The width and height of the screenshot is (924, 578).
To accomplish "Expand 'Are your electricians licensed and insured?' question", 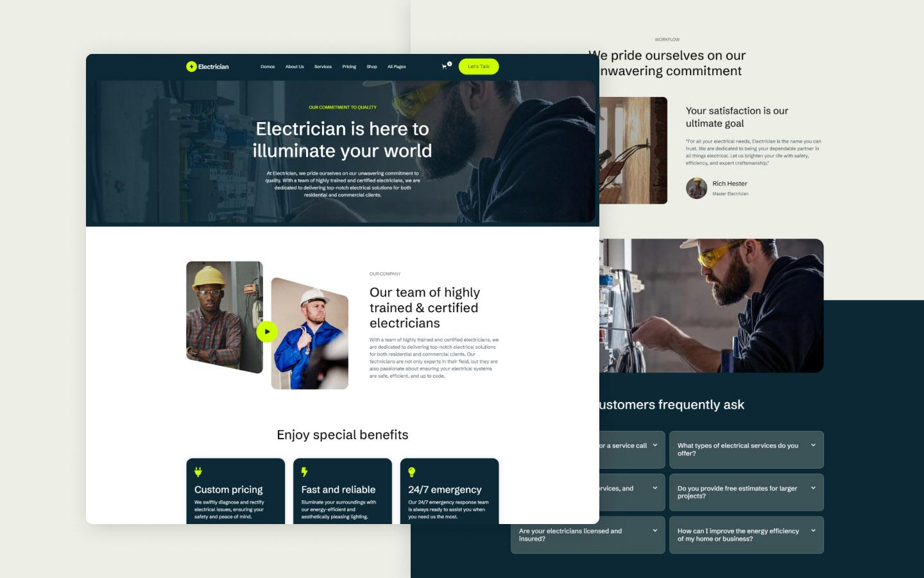I will [588, 535].
